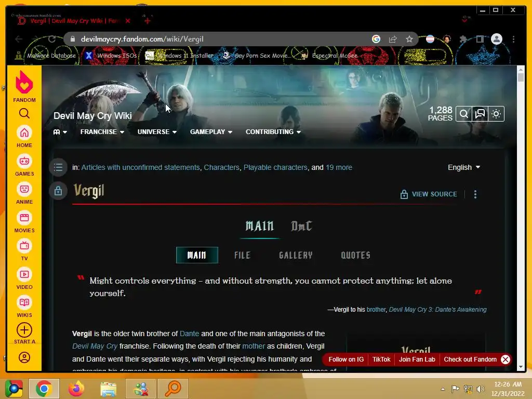This screenshot has width=532, height=399.
Task: Open the Wikis section in the sidebar
Action: coord(24,307)
